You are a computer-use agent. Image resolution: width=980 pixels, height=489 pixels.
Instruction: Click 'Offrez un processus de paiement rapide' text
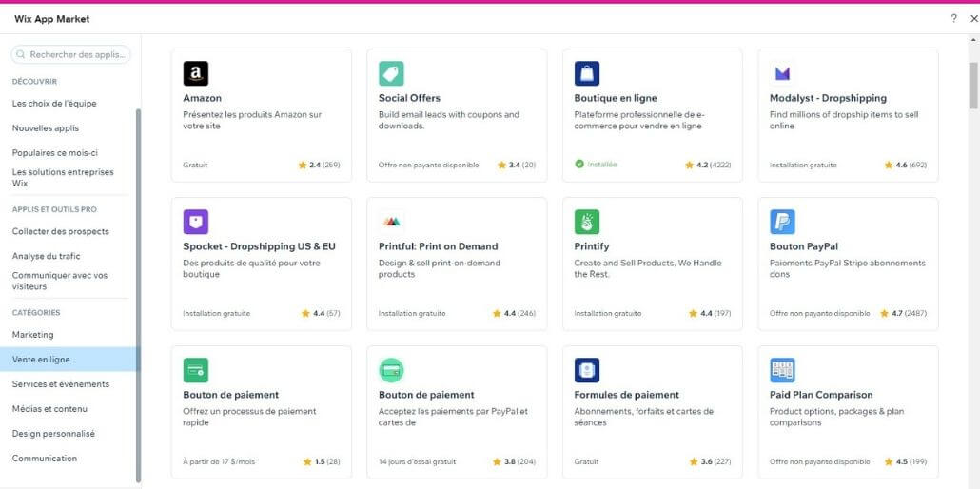click(250, 417)
